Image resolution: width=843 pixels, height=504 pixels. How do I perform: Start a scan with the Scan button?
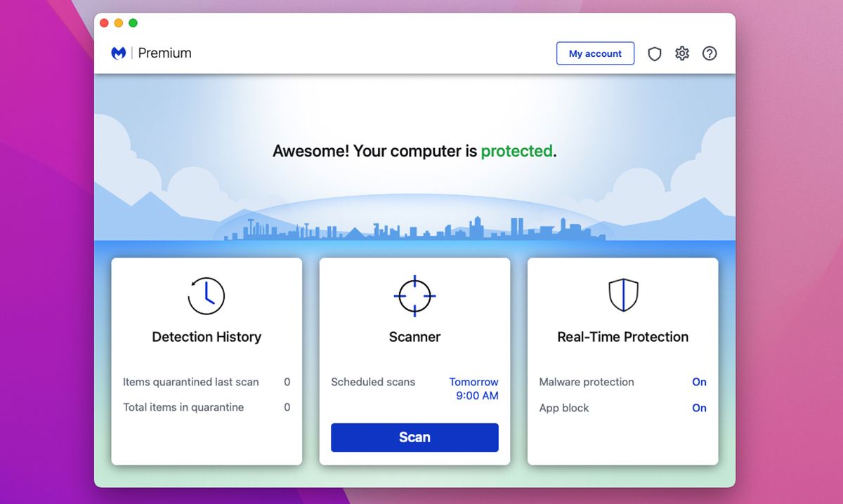(x=414, y=437)
